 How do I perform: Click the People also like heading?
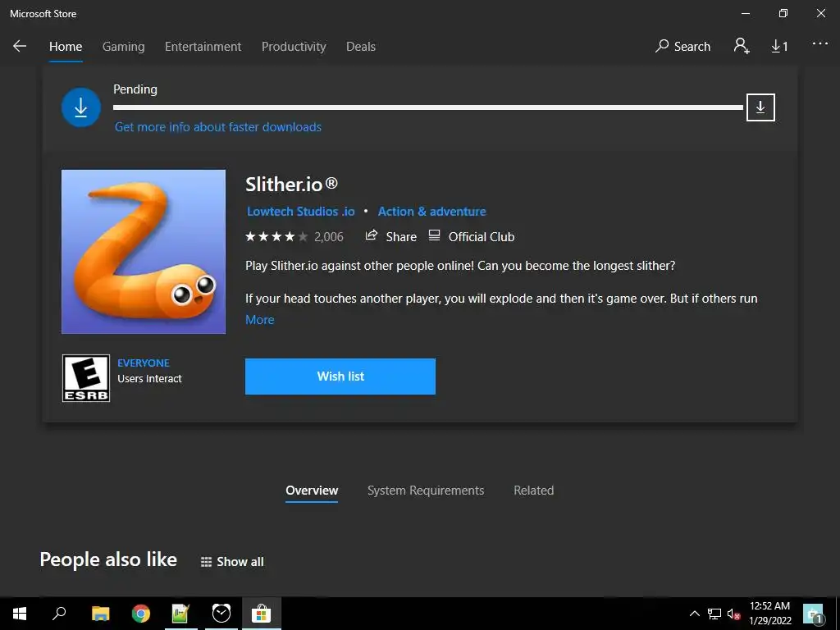point(108,559)
